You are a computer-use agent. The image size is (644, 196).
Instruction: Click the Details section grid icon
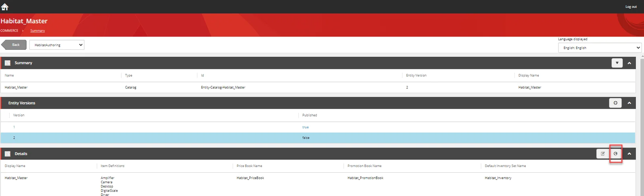pos(7,154)
